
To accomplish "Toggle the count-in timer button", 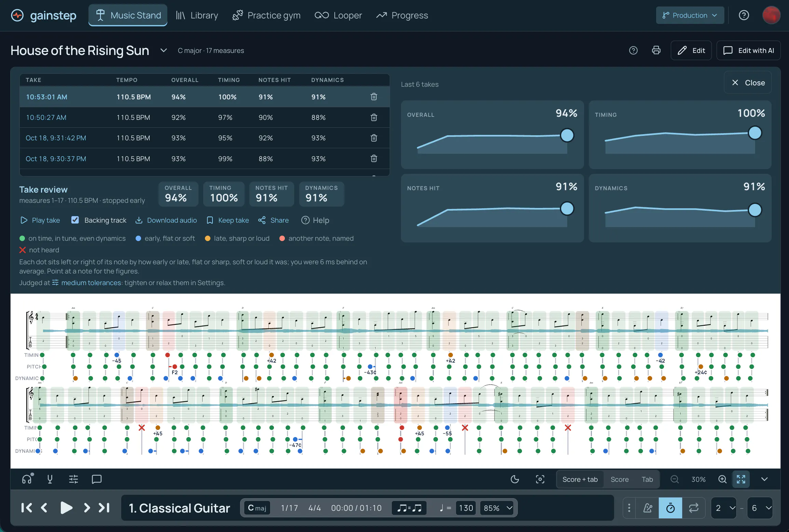I will click(670, 508).
